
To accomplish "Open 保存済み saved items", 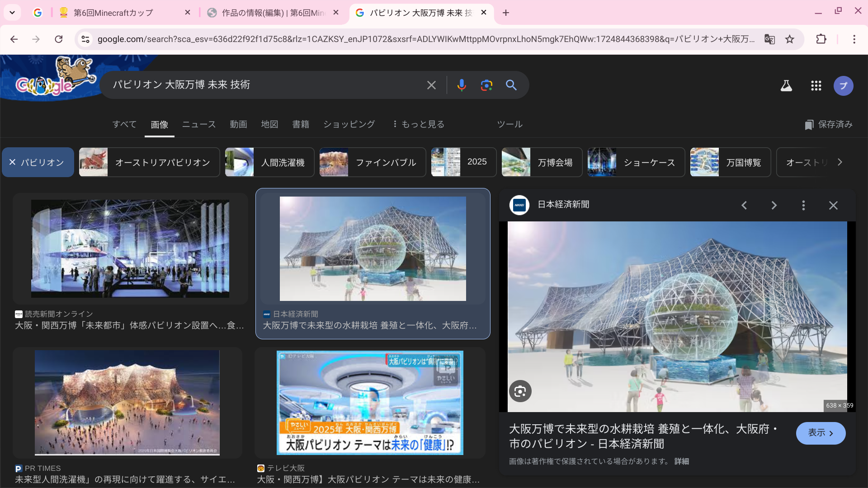I will (829, 124).
